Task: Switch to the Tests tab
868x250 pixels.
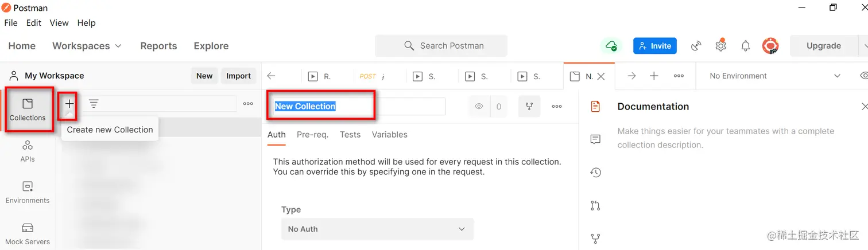Action: pyautogui.click(x=350, y=135)
